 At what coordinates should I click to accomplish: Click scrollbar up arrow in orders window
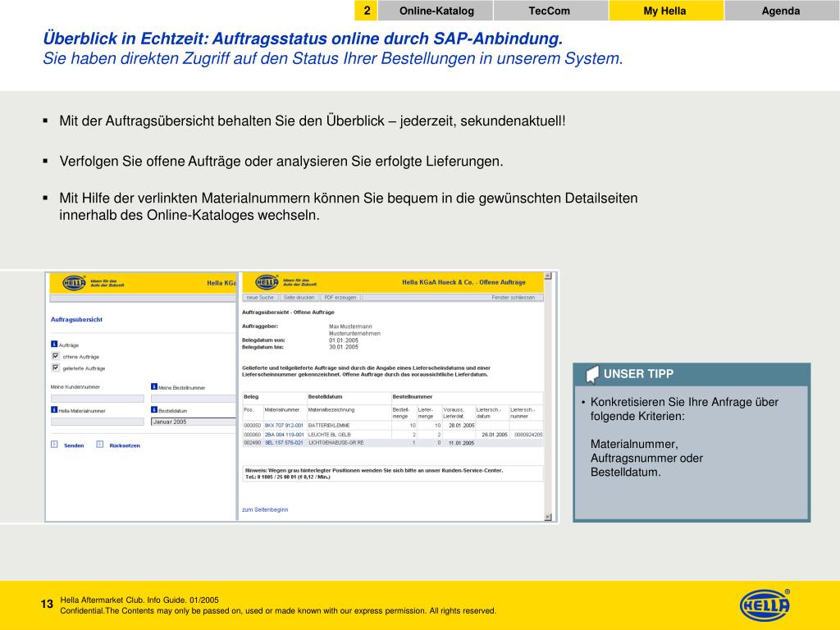click(x=548, y=276)
